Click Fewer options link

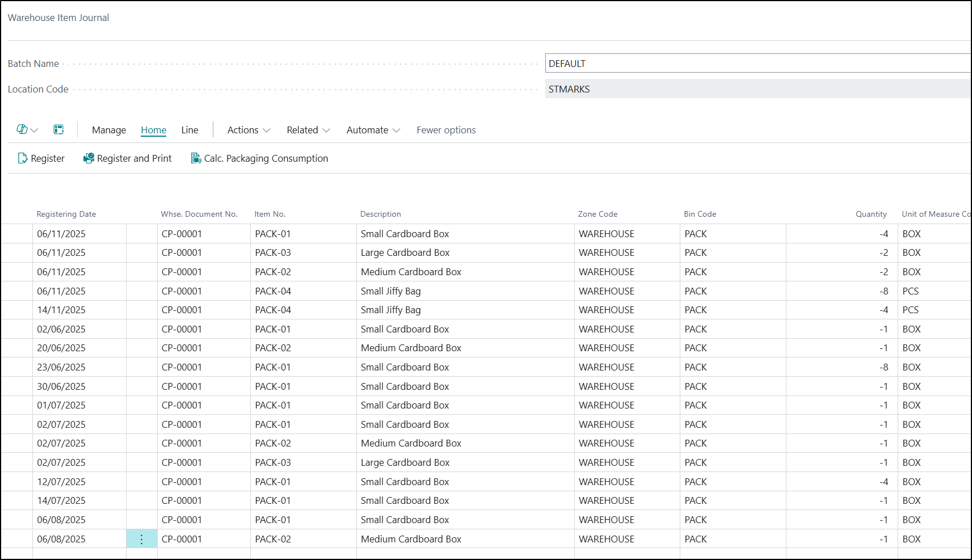(x=446, y=130)
